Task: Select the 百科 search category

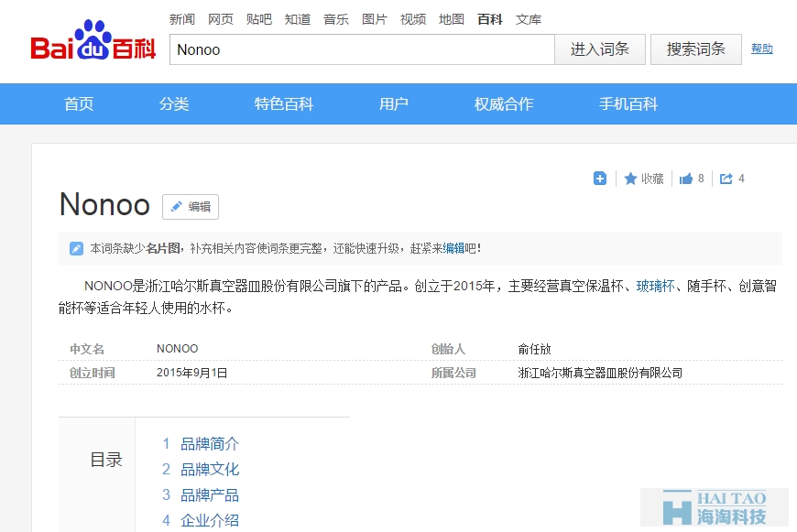Action: click(x=490, y=19)
